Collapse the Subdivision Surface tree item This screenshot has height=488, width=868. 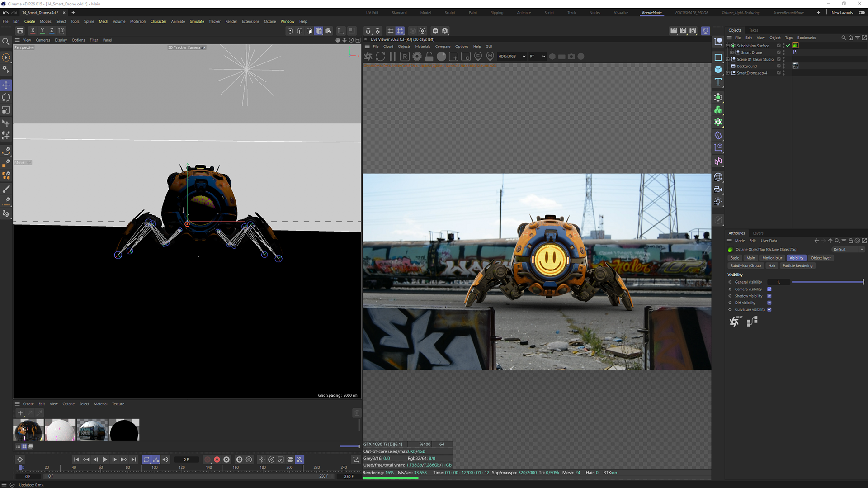[728, 46]
